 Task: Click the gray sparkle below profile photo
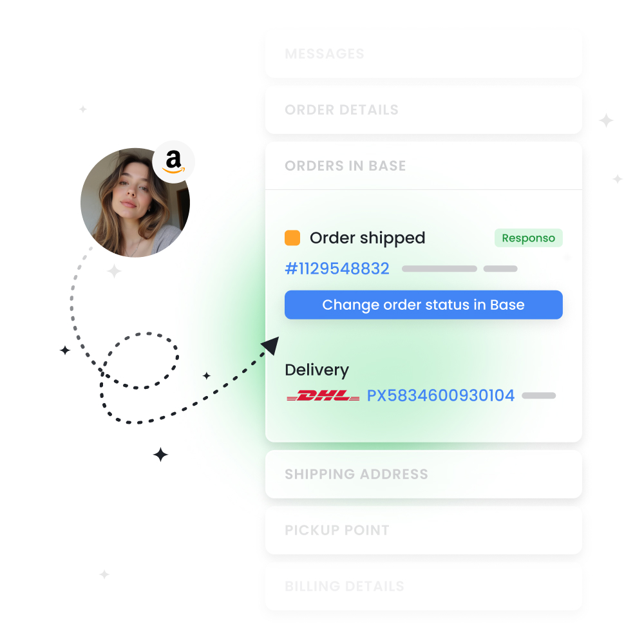point(114,271)
